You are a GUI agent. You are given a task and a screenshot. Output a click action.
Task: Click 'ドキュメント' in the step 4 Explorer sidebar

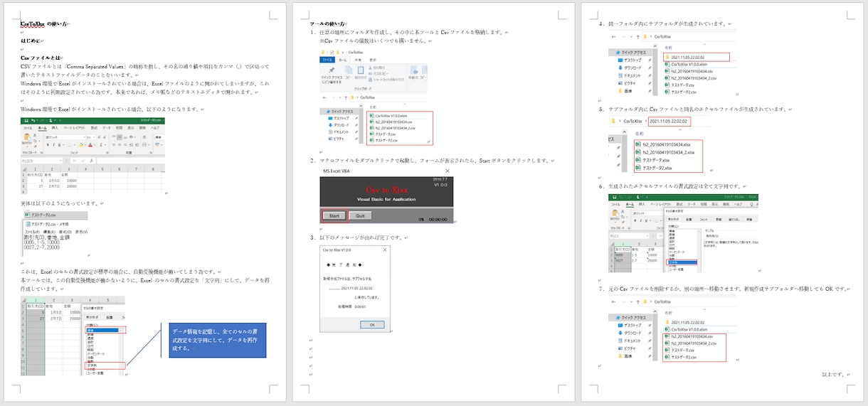coord(630,75)
